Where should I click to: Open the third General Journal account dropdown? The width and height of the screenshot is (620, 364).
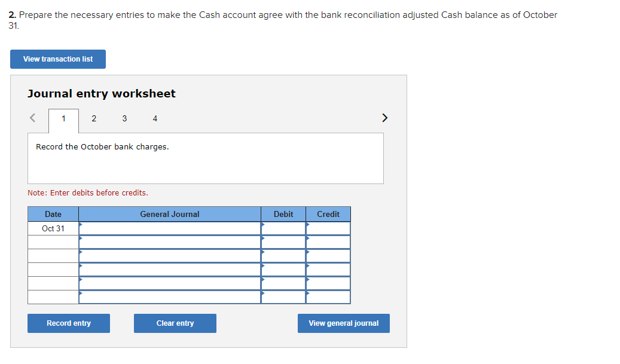tap(169, 255)
